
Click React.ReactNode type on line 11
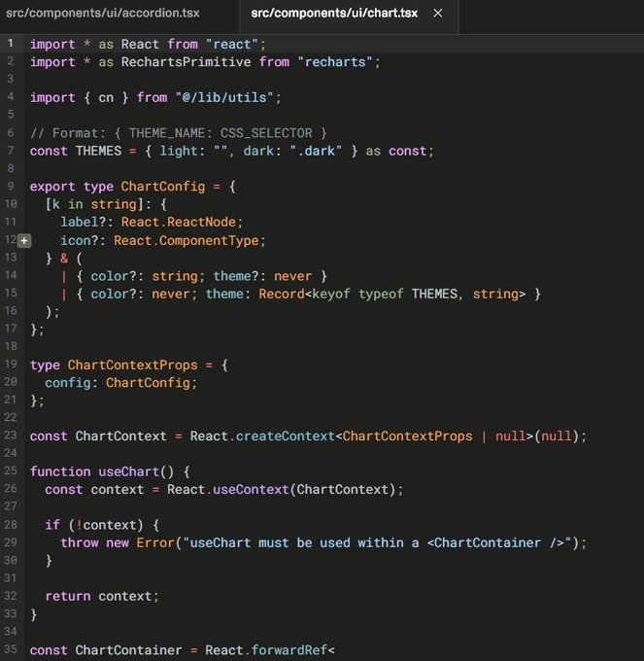coord(178,223)
